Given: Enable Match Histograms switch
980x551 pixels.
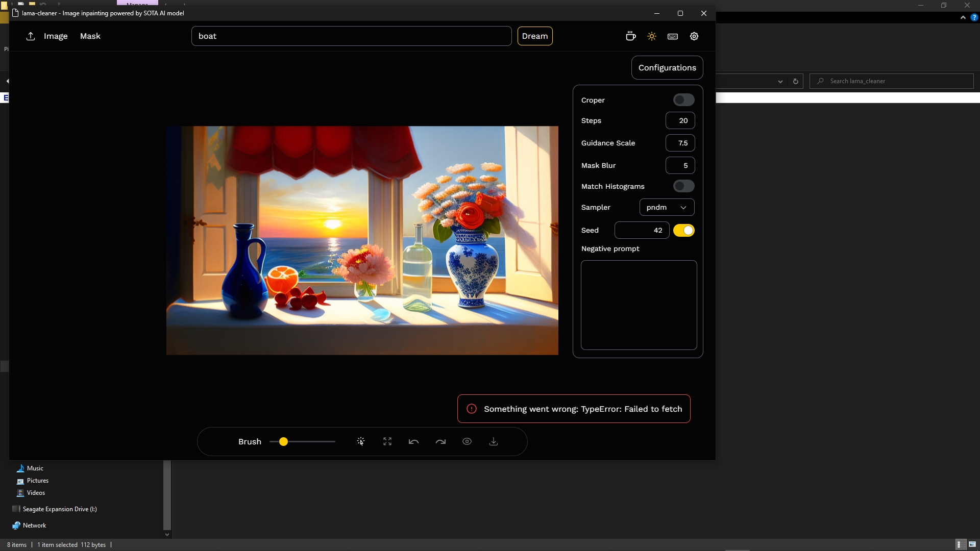Looking at the screenshot, I should 683,186.
